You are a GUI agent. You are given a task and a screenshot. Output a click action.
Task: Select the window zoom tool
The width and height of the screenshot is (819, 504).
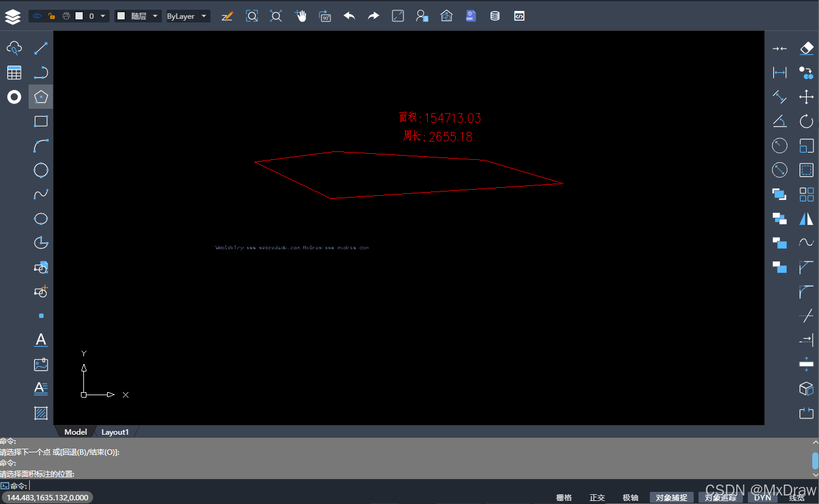(252, 16)
